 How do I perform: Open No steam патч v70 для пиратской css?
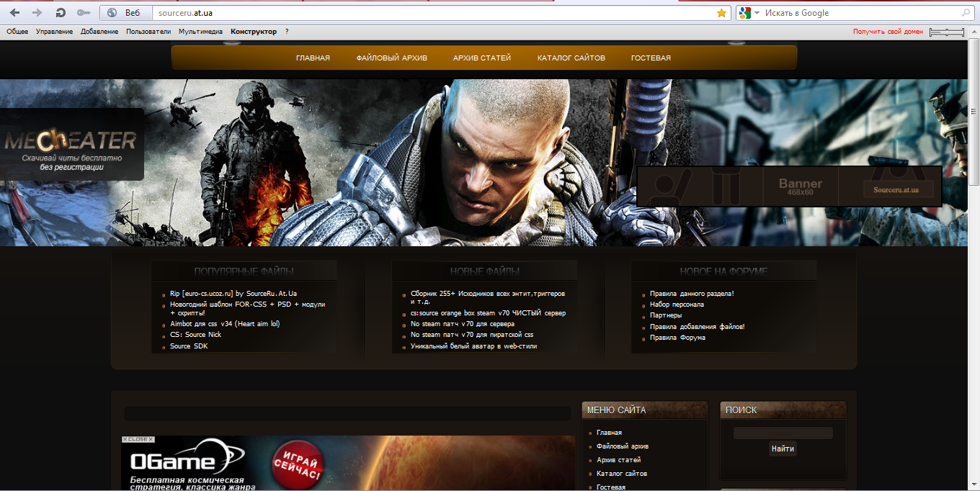pos(472,335)
